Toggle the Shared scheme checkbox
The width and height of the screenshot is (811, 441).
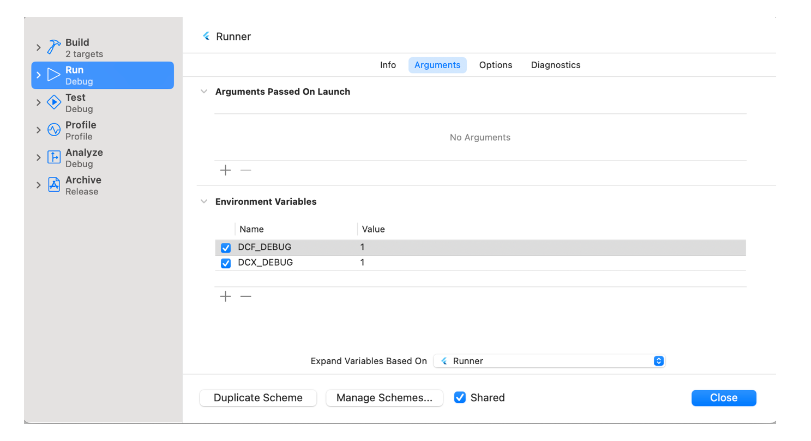pyautogui.click(x=460, y=397)
